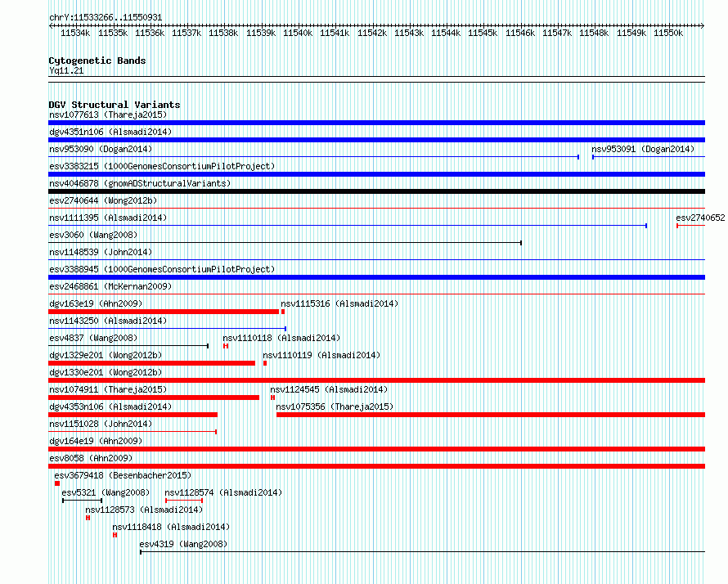Open the esv2740652 variant label
Screen dimensions: 728x584
tap(700, 218)
